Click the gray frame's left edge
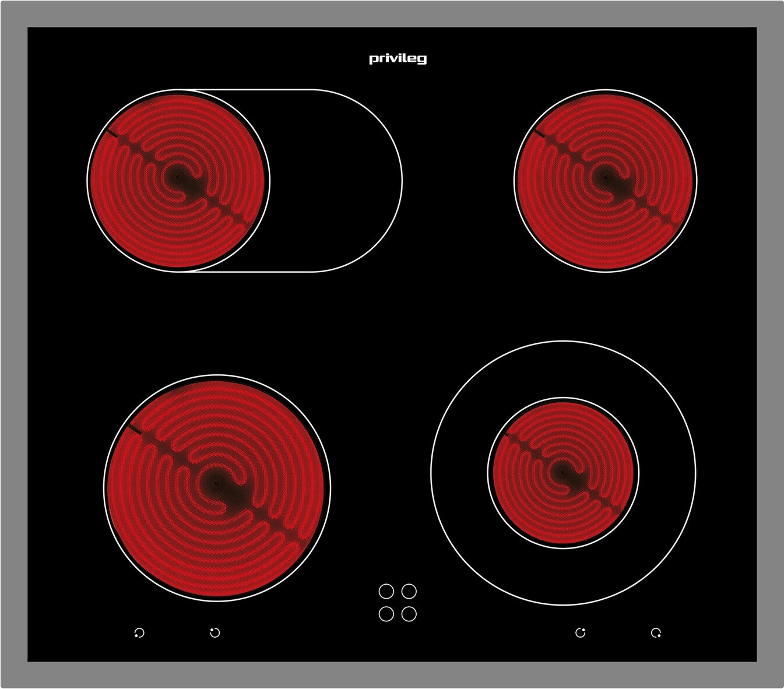This screenshot has width=784, height=689. (x=14, y=344)
